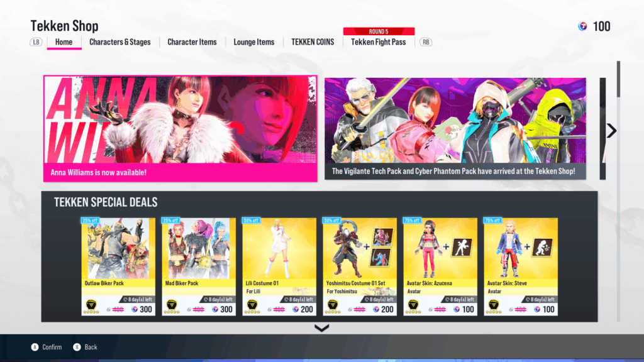
Task: Click the Azucena emote bonus icon
Action: [462, 247]
